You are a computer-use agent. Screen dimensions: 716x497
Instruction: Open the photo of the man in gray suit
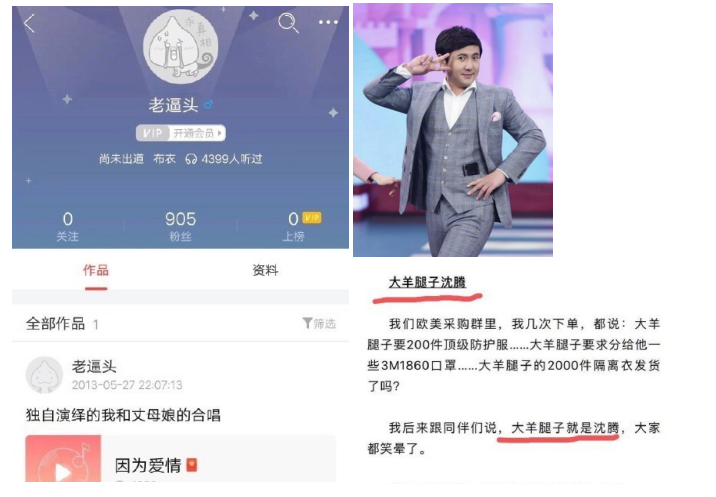click(453, 130)
